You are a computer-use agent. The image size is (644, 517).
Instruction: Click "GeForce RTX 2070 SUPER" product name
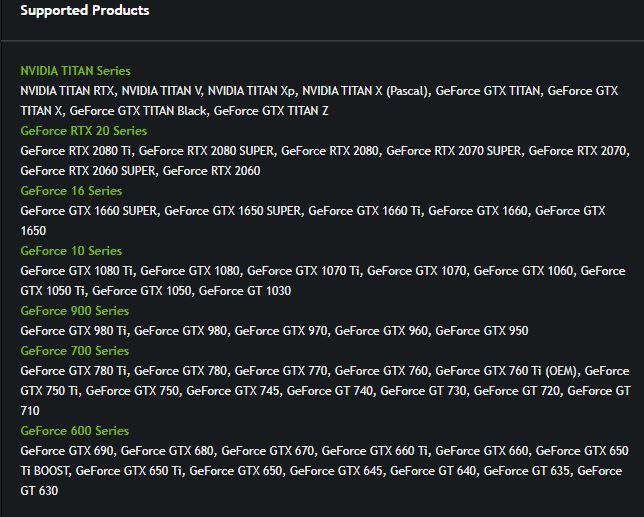(x=454, y=151)
